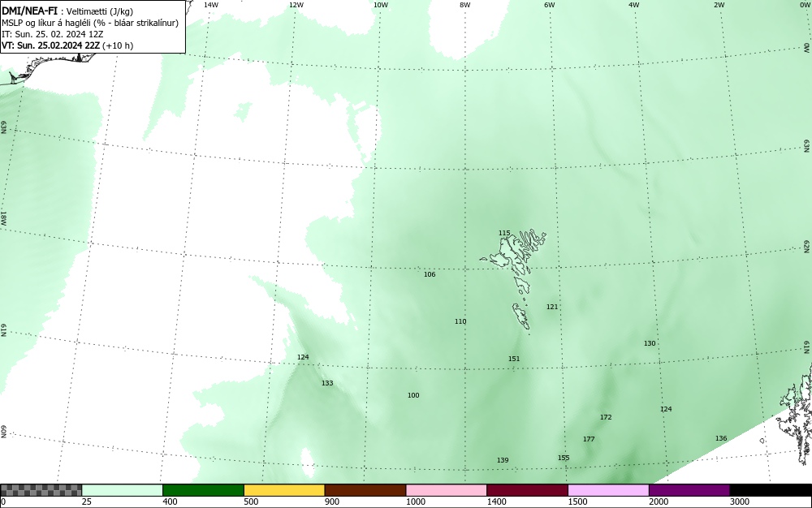Click the 4W longitude label

634,5
